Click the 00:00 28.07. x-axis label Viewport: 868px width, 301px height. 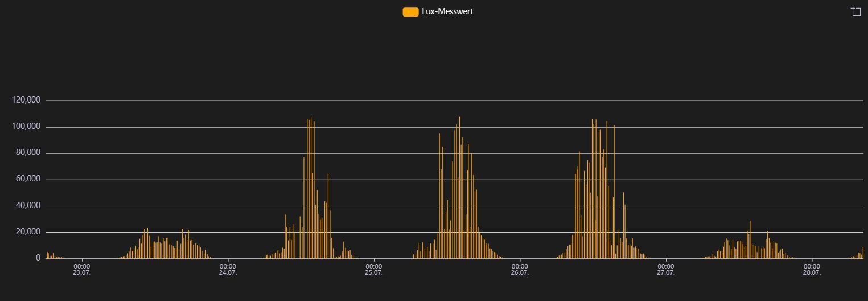click(x=812, y=269)
